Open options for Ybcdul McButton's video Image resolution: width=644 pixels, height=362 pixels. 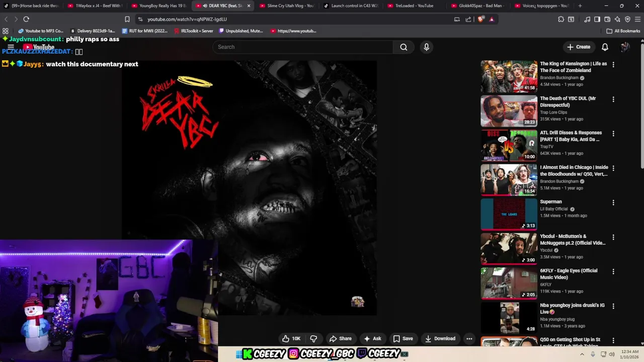pyautogui.click(x=613, y=237)
